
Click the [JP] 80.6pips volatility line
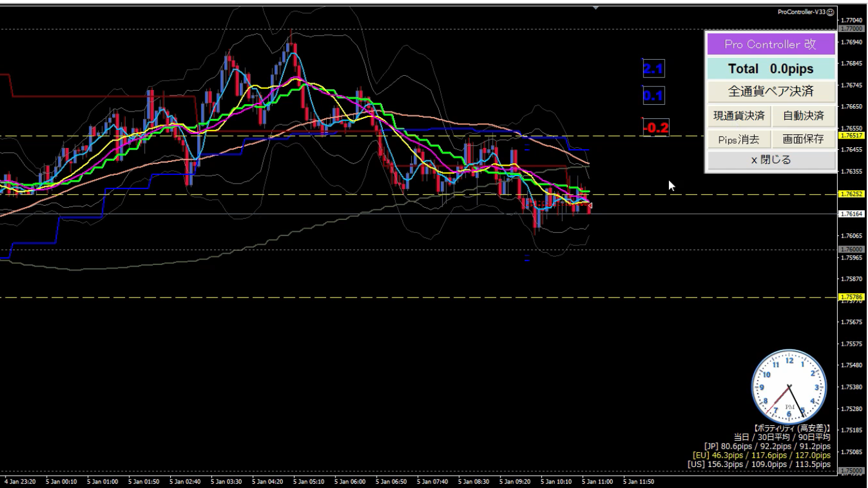[767, 446]
